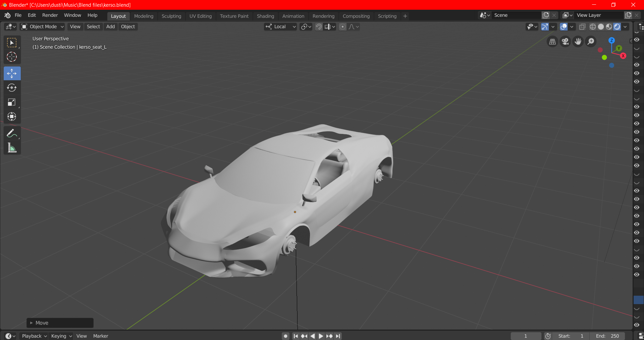
Task: Click the red X axis gizmo ball
Action: click(623, 56)
